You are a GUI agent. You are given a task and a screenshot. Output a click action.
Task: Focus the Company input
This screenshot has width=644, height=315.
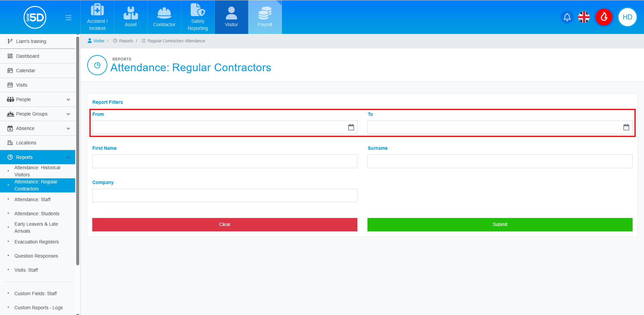point(225,195)
